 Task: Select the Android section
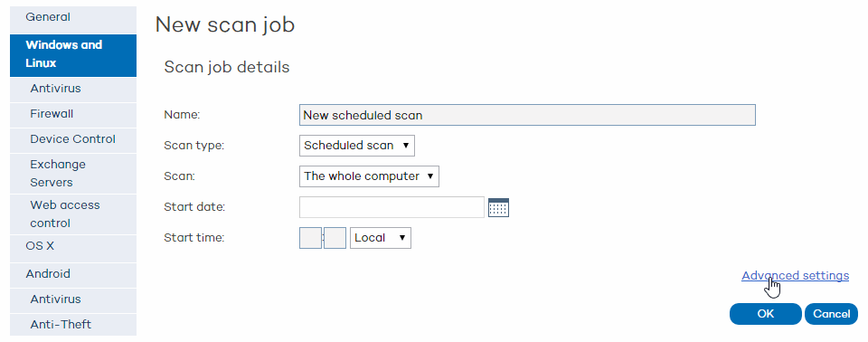pos(73,274)
